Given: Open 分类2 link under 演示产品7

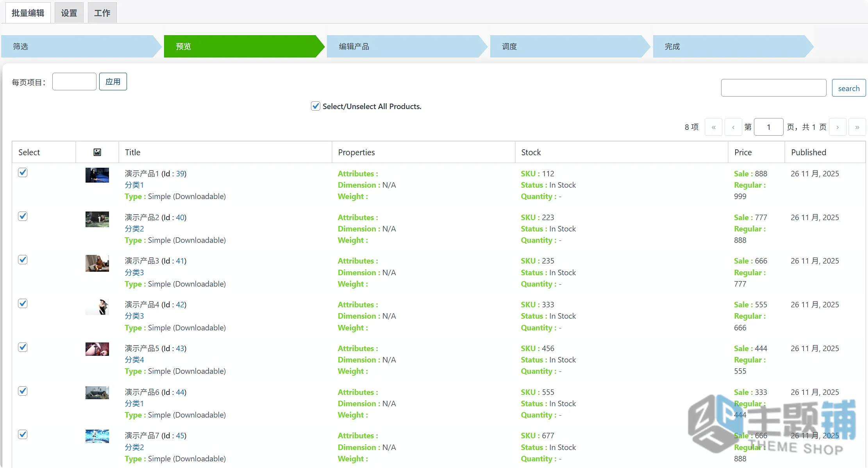Looking at the screenshot, I should 134,447.
